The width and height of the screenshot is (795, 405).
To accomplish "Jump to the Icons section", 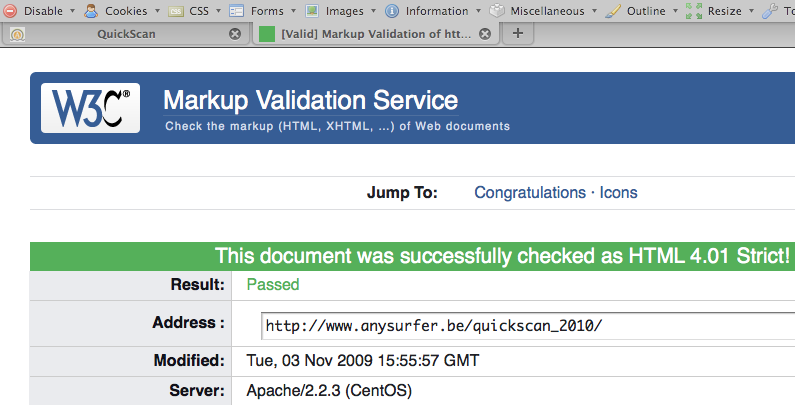I will point(618,193).
